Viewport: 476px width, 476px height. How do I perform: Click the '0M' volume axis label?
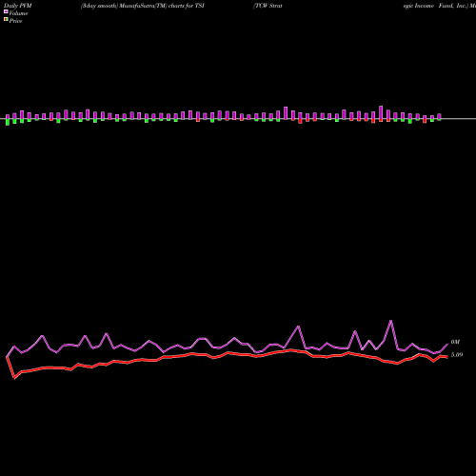pos(455,342)
